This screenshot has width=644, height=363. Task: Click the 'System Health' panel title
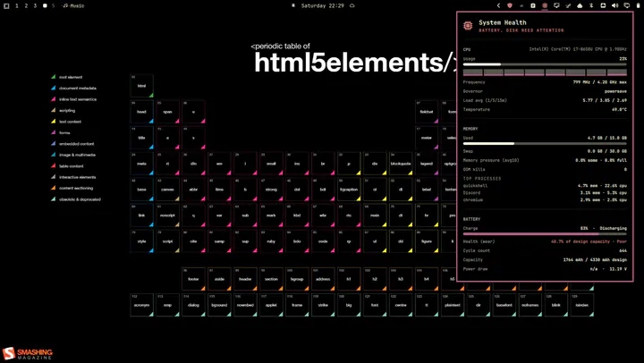click(x=503, y=22)
